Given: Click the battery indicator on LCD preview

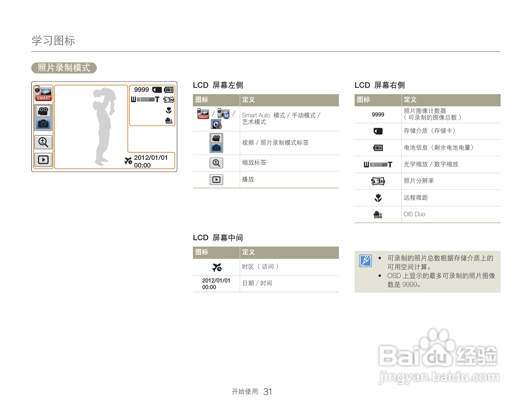Looking at the screenshot, I should click(x=169, y=90).
